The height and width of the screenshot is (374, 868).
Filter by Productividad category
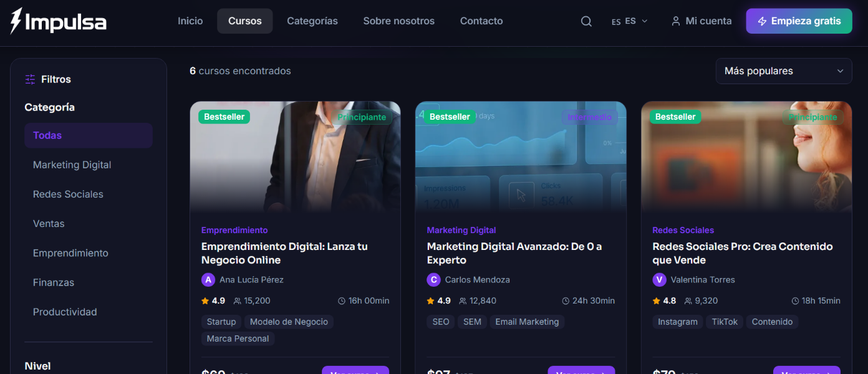(x=89, y=312)
